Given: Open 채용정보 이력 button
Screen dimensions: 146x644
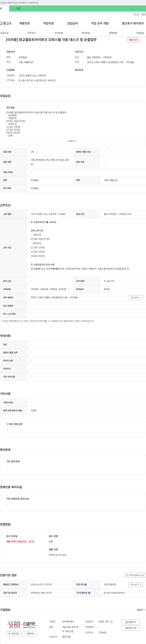Looking at the screenshot, I should (x=130, y=628).
